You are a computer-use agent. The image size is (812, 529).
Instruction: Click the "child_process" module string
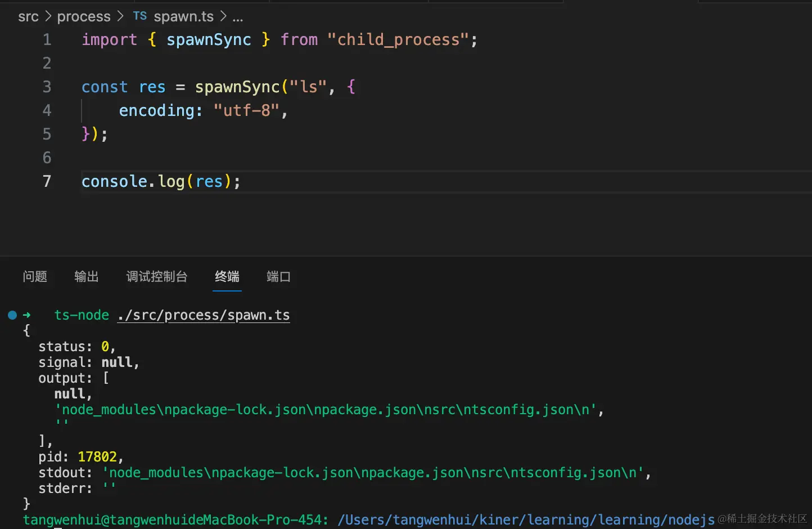tap(398, 40)
